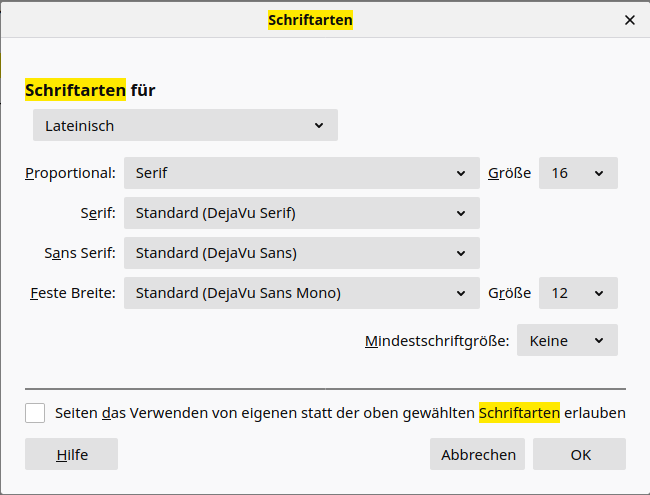Open the Lateinisch script dropdown
Screen dimensions: 650x495
tap(185, 125)
